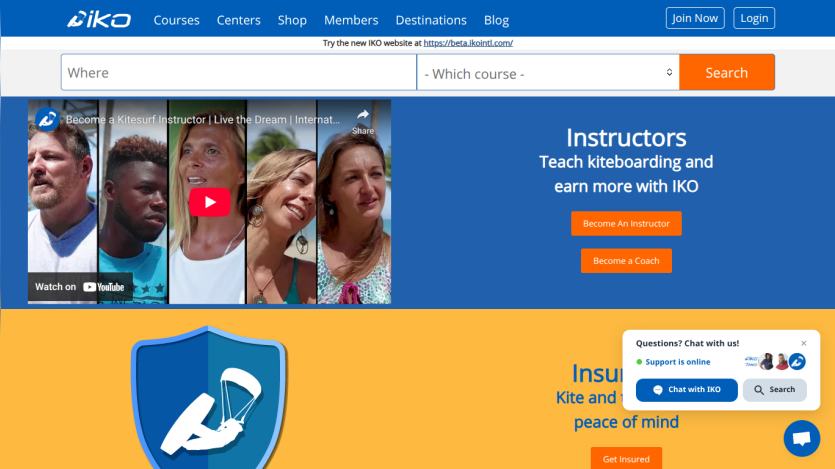Click the Instructors heading

(626, 138)
